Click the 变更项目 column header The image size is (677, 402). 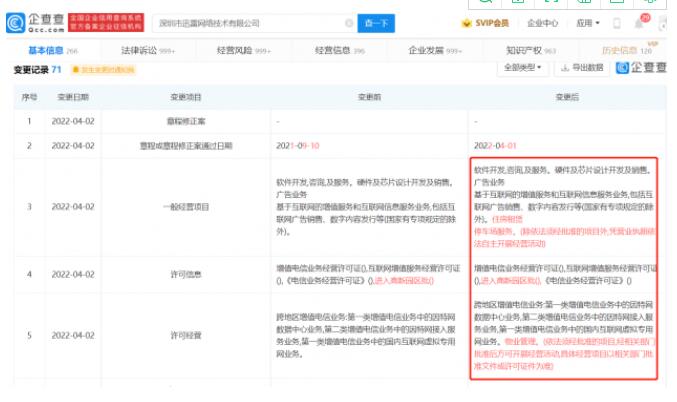point(186,97)
